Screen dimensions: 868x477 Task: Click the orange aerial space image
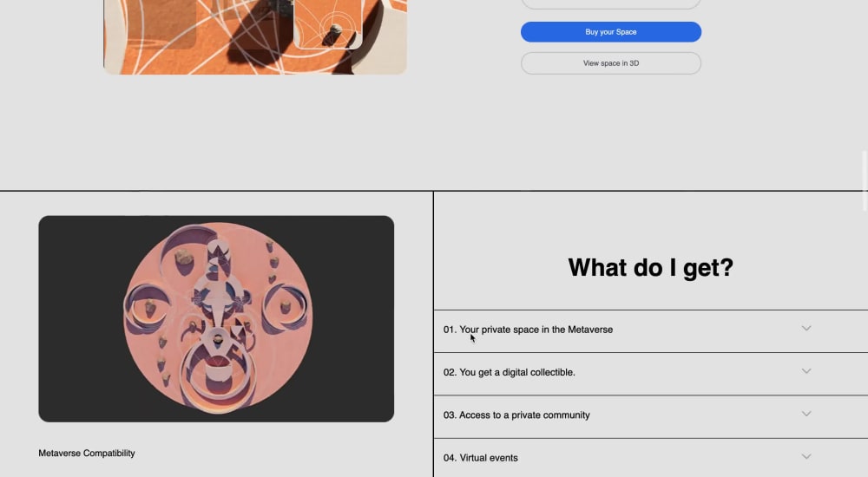coord(255,36)
